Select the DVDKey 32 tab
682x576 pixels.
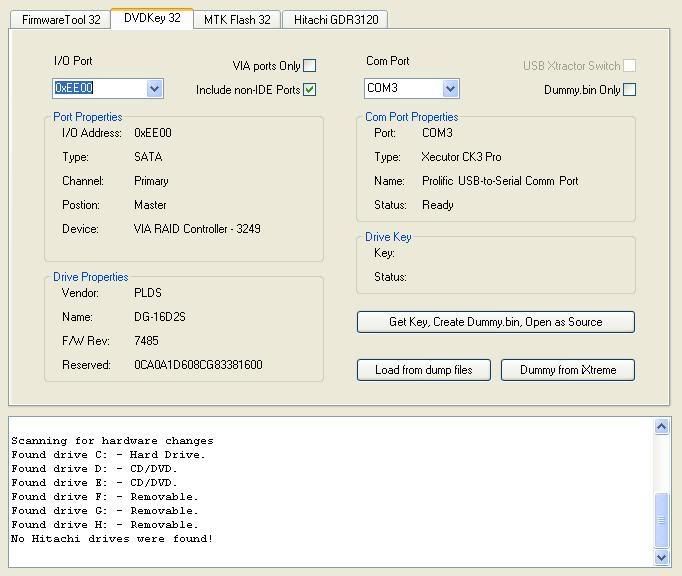click(x=152, y=18)
